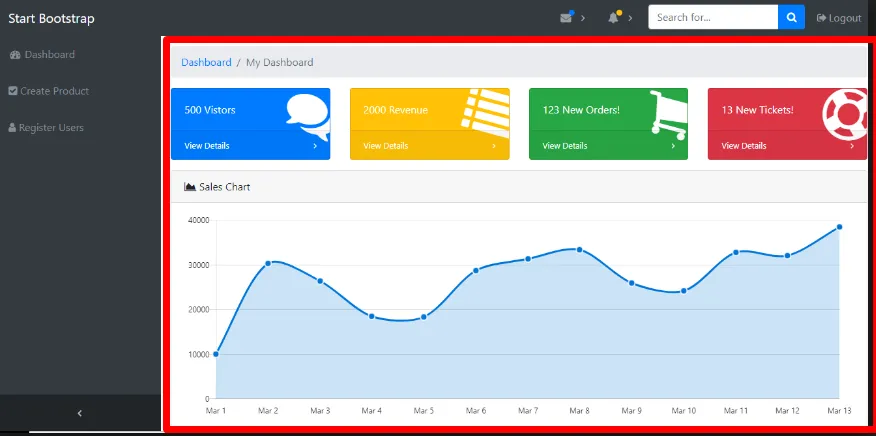View Details of 123 New Orders card
This screenshot has height=436, width=876.
565,146
